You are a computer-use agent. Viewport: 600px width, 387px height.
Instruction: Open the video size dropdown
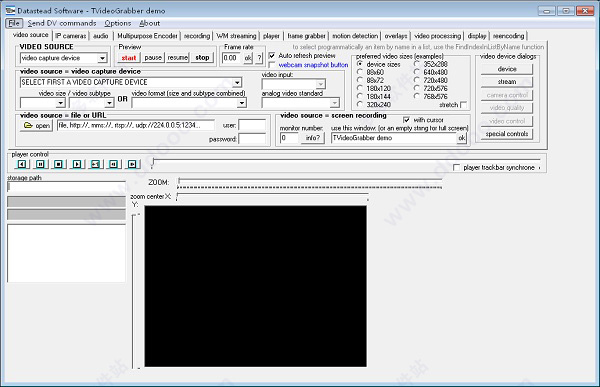[x=60, y=103]
